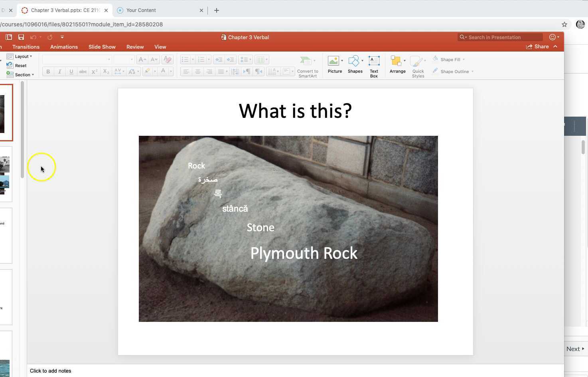Click the Plymouth Rock text on the slide
Screen dimensions: 588x377
point(304,253)
